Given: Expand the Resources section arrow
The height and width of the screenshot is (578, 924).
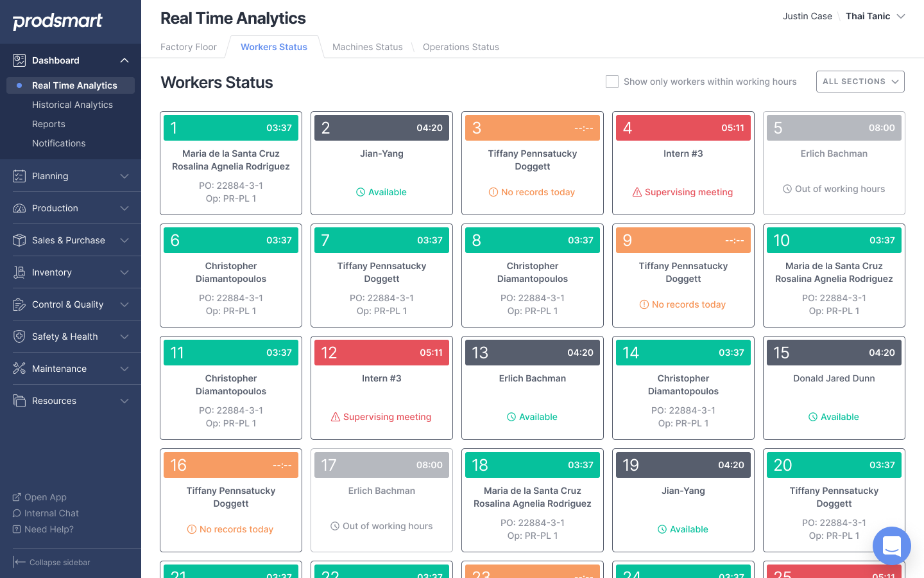Looking at the screenshot, I should 124,400.
